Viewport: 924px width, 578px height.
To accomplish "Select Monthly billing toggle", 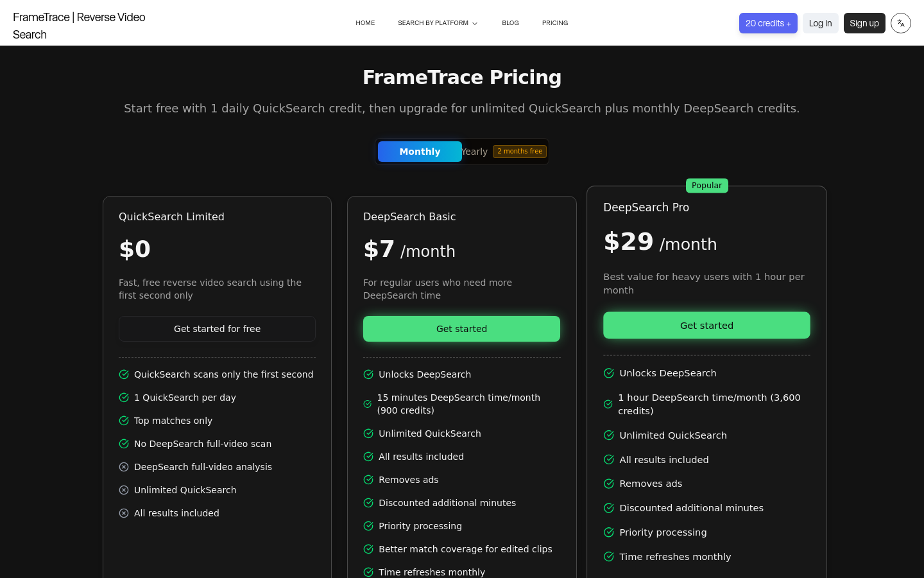I will pyautogui.click(x=420, y=152).
